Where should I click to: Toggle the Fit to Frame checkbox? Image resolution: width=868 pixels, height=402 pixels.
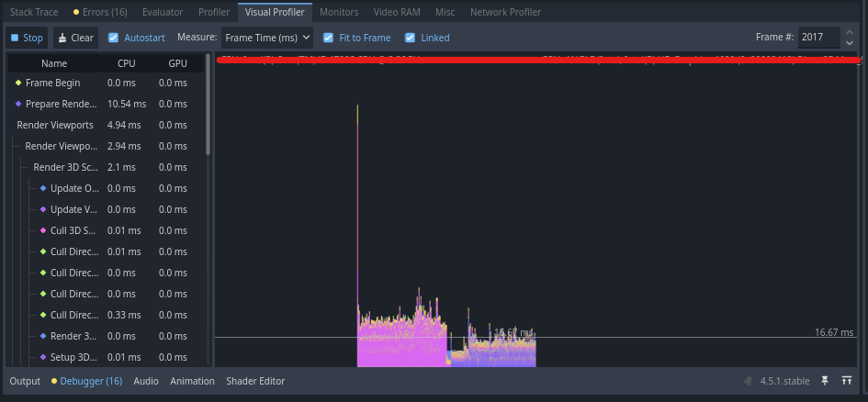pos(329,38)
